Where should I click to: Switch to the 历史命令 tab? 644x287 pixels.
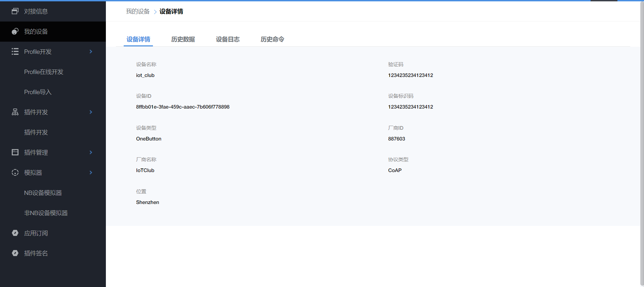(272, 39)
